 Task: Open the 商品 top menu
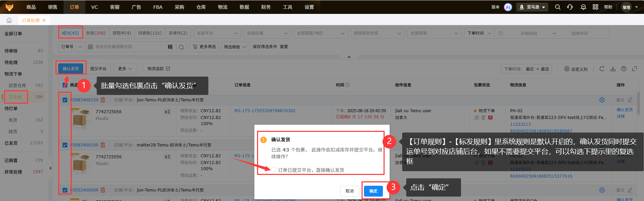coord(31,7)
